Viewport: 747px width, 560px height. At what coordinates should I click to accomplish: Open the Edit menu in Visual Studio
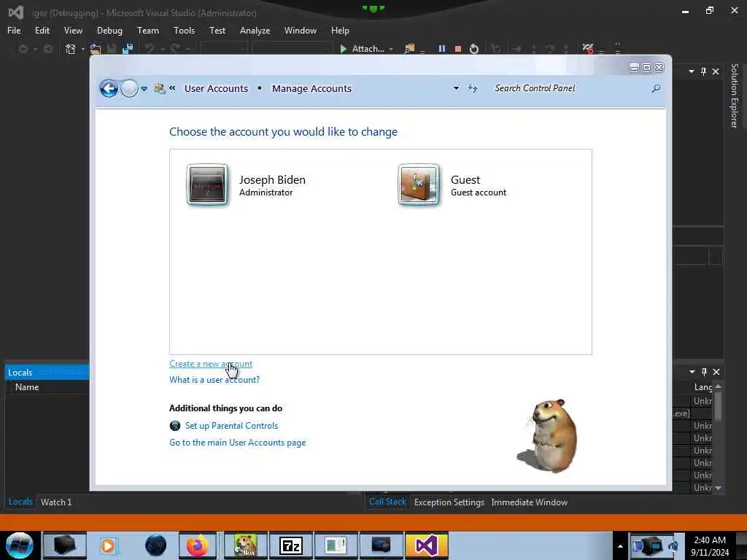click(42, 31)
